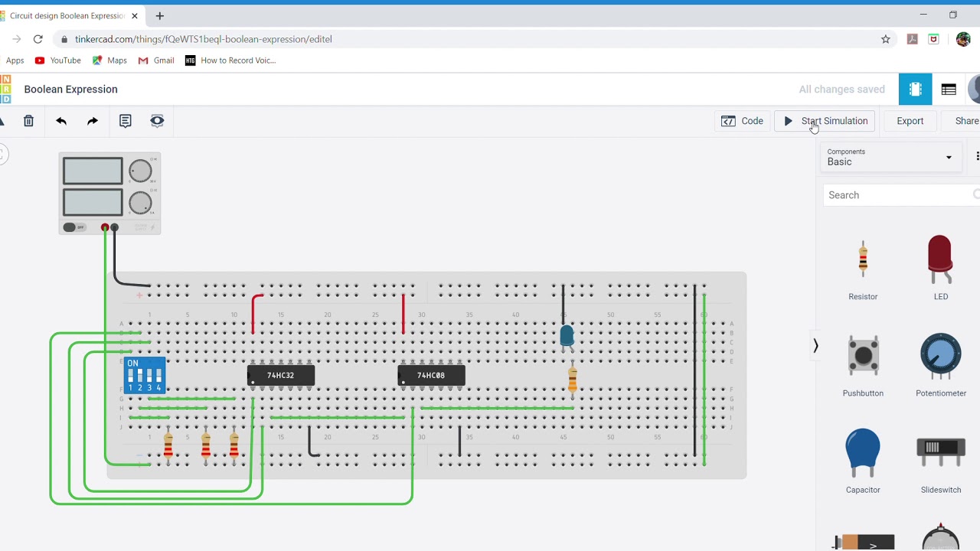This screenshot has height=551, width=980.
Task: Select the Slideswitch component
Action: click(940, 459)
